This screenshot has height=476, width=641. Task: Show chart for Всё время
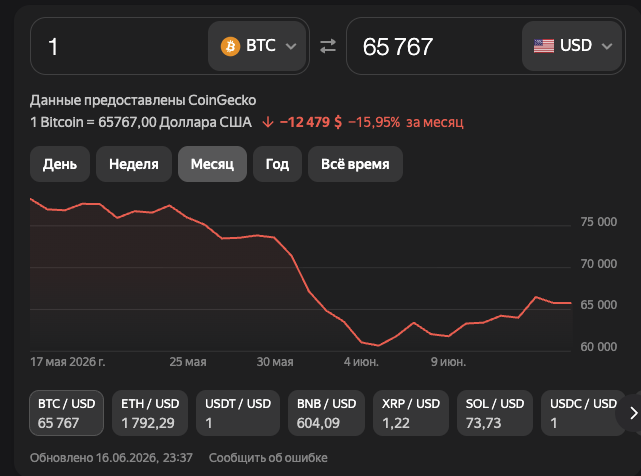pyautogui.click(x=355, y=164)
